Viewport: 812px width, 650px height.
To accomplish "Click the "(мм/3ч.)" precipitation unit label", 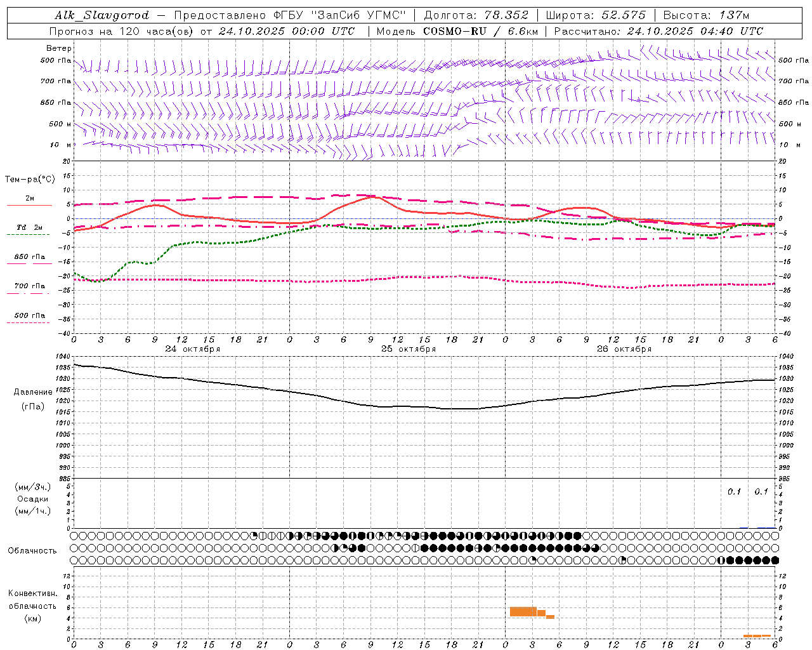I will pos(33,487).
